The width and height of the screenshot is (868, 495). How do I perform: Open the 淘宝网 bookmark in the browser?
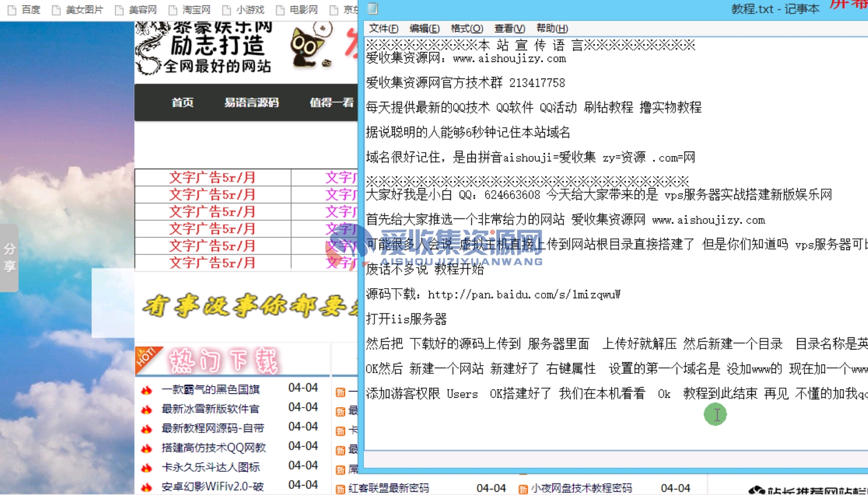[x=196, y=10]
